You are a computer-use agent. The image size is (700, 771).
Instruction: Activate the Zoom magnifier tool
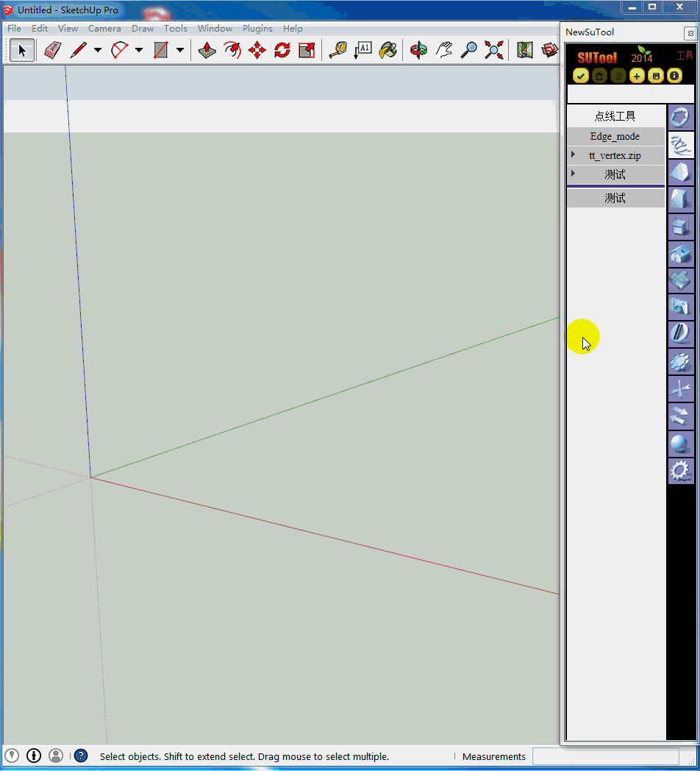pyautogui.click(x=469, y=50)
